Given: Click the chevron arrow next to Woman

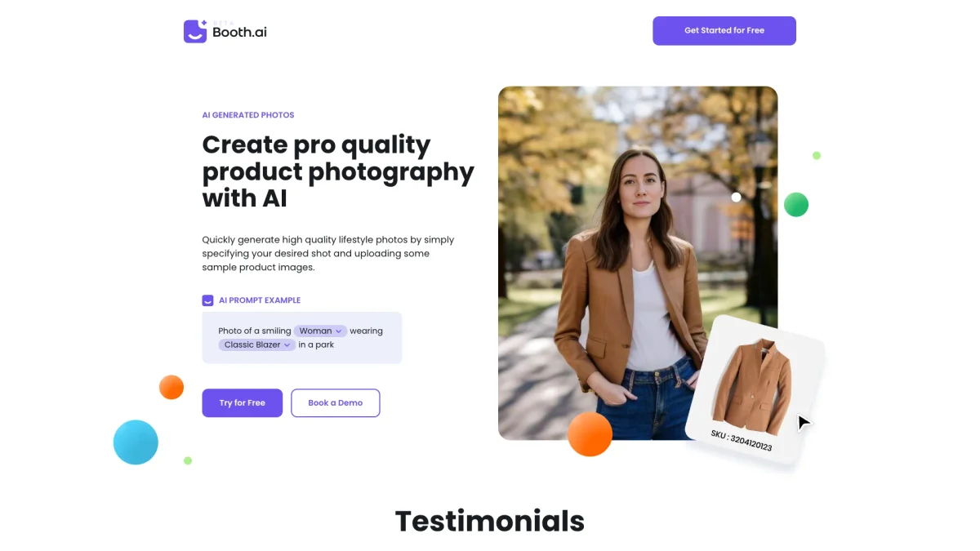Looking at the screenshot, I should pyautogui.click(x=338, y=331).
